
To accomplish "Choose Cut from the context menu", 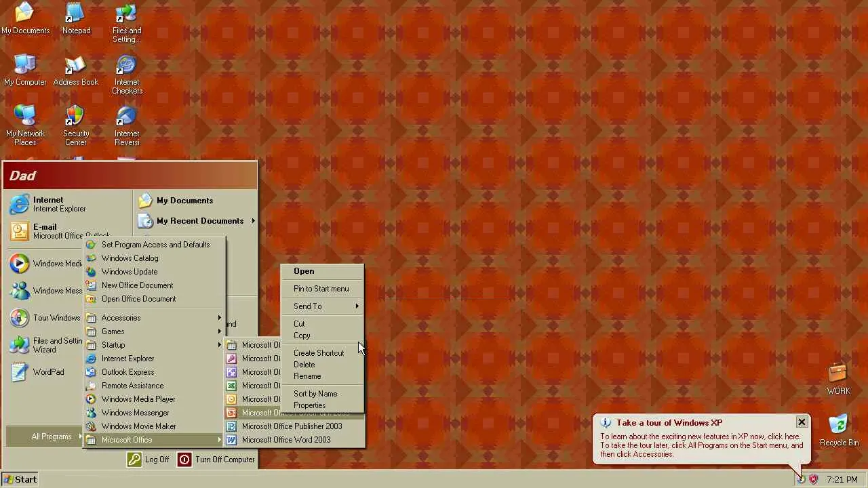I will pos(323,324).
